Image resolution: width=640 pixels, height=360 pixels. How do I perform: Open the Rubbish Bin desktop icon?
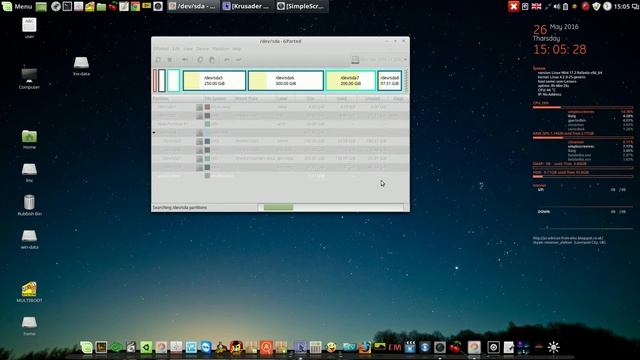point(29,205)
